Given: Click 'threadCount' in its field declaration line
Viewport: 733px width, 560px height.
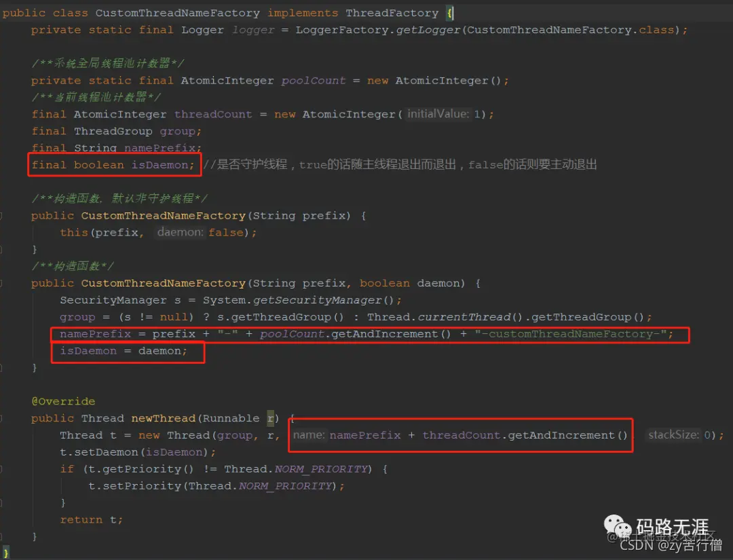Looking at the screenshot, I should click(x=212, y=114).
